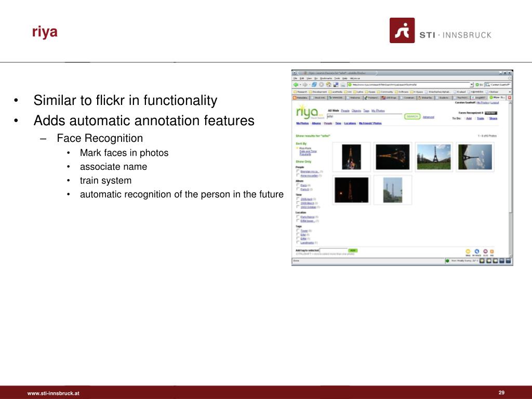Click the title bar menu button at left
This screenshot has width=532, height=399.
295,73
